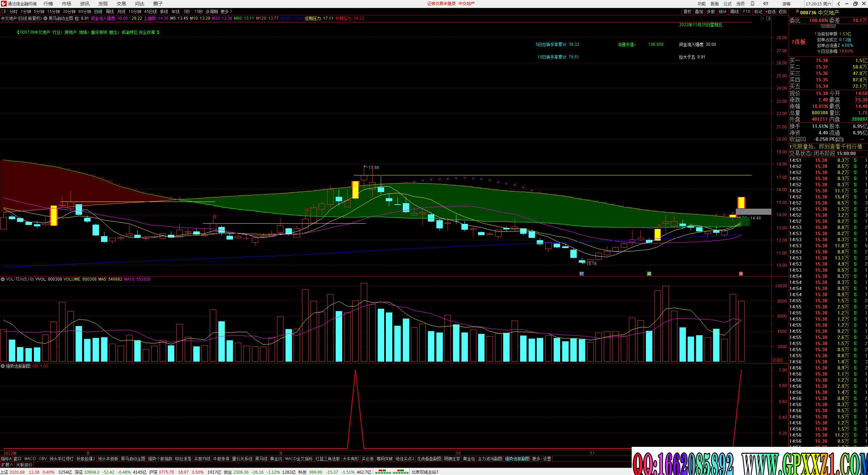Screen dimensions: 868x475
Task: Select 多周期 view
Action: [212, 12]
